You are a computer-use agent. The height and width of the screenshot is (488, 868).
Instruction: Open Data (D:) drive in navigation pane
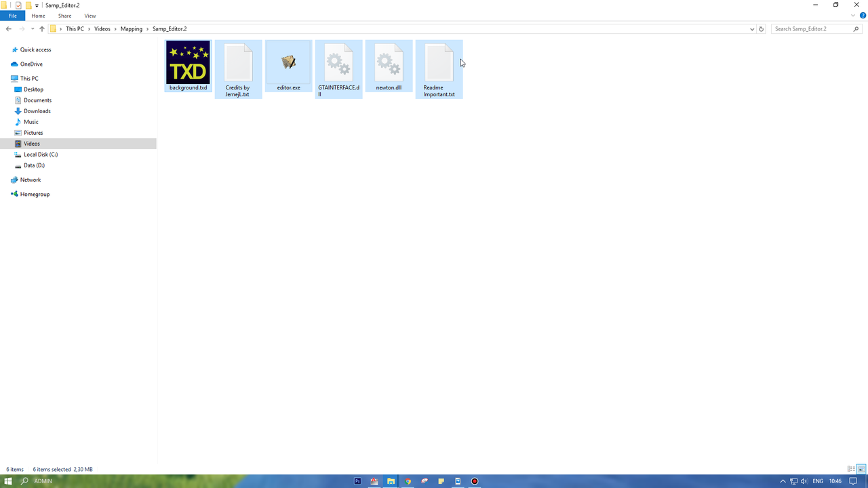[34, 165]
